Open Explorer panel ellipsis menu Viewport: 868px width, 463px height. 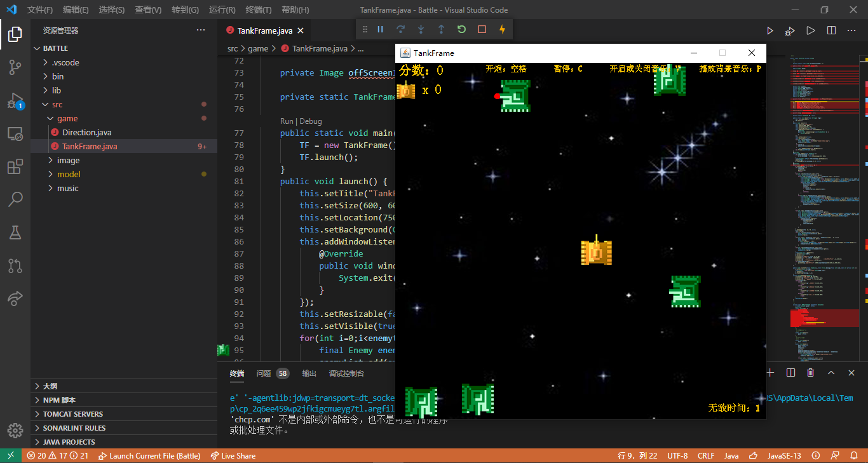pyautogui.click(x=201, y=30)
